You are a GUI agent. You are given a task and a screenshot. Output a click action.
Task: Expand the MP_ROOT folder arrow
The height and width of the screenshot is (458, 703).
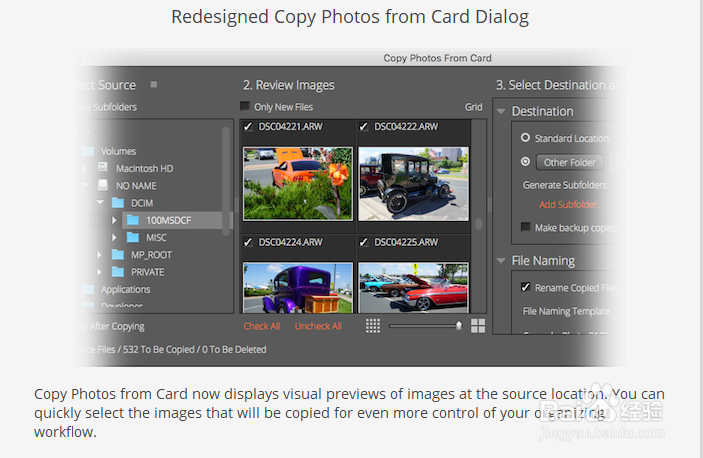(x=99, y=255)
